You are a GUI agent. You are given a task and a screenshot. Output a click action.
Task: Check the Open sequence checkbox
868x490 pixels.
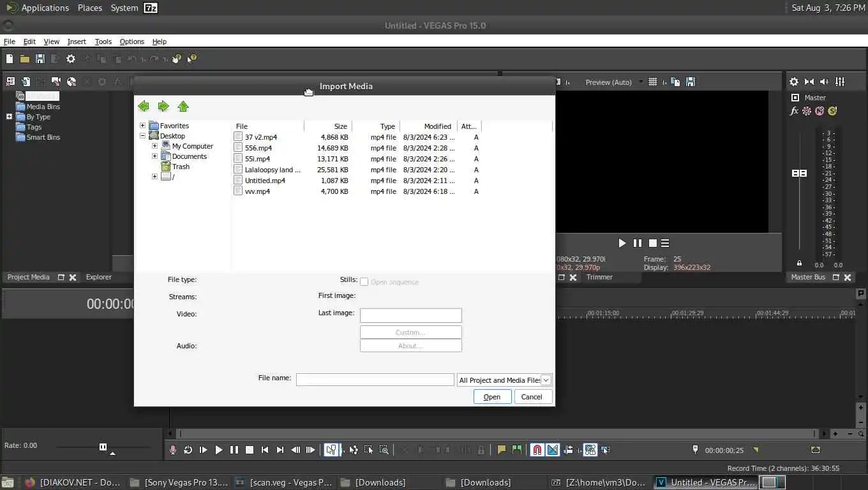click(364, 282)
